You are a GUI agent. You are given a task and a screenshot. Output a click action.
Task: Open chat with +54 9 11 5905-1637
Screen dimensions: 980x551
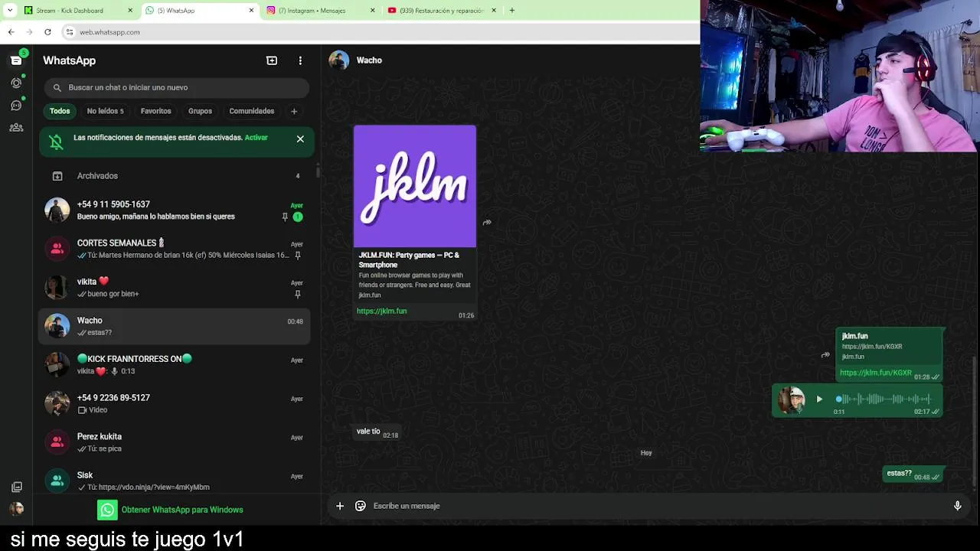tap(175, 210)
